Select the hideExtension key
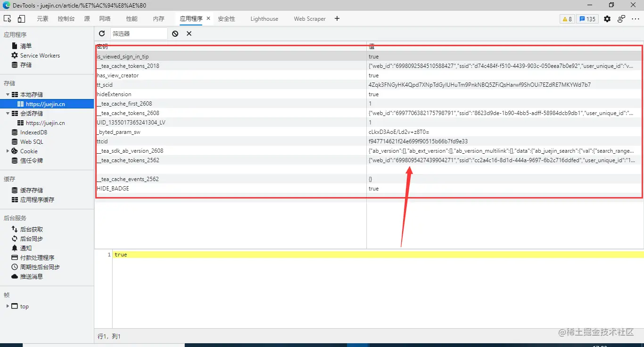 [114, 94]
